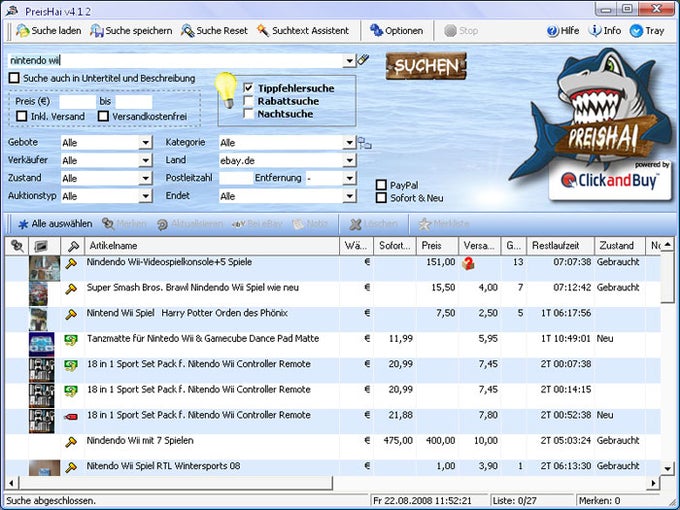Click hammer icon of Nindendo Wii mit 7 Spielen
Viewport: 680px width, 510px height.
[71, 442]
